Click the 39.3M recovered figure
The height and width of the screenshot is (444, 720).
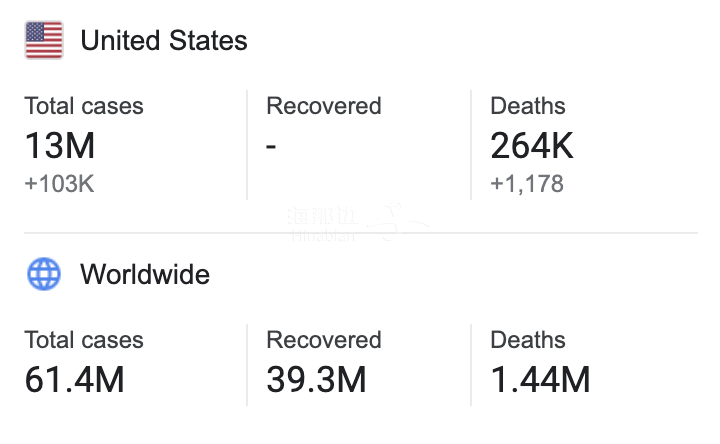click(x=316, y=380)
